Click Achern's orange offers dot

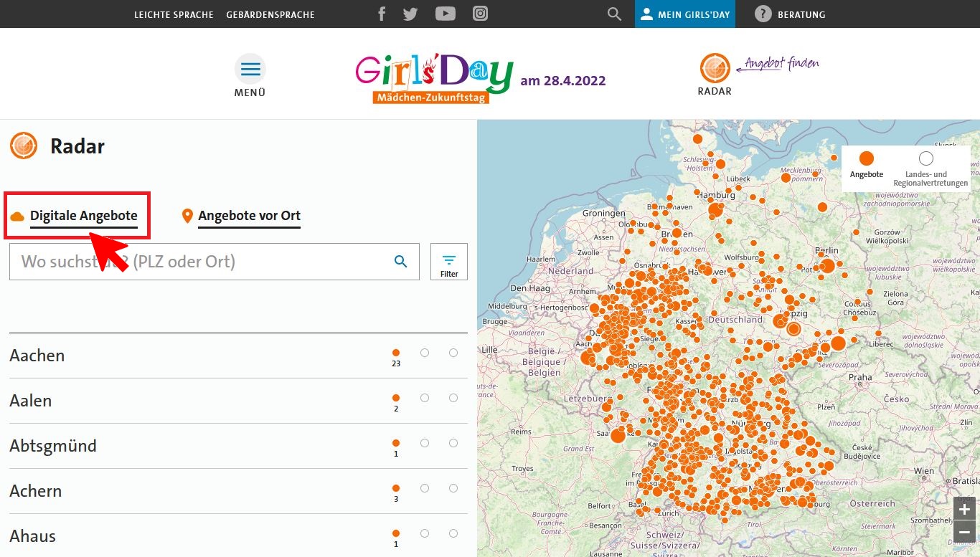tap(396, 488)
